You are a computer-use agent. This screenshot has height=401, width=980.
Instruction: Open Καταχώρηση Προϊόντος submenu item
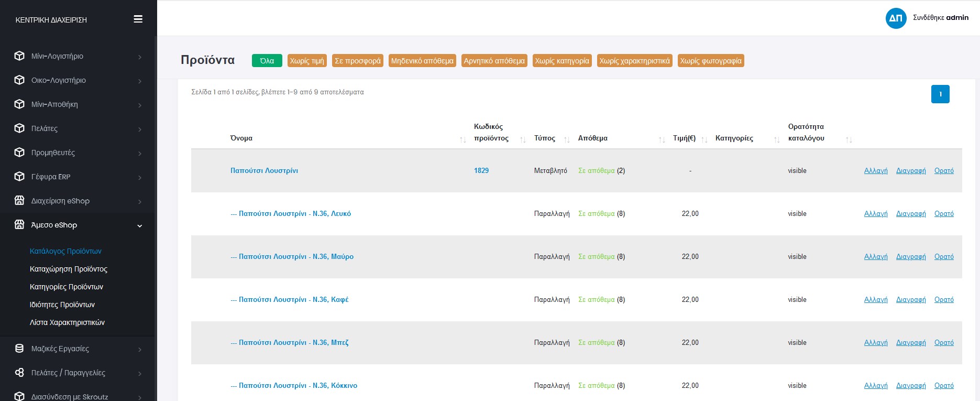click(69, 269)
